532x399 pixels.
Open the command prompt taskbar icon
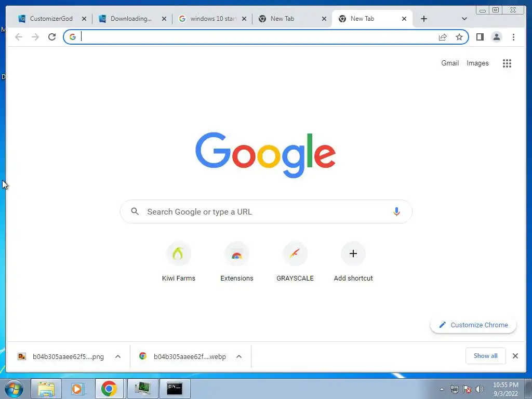pos(175,389)
